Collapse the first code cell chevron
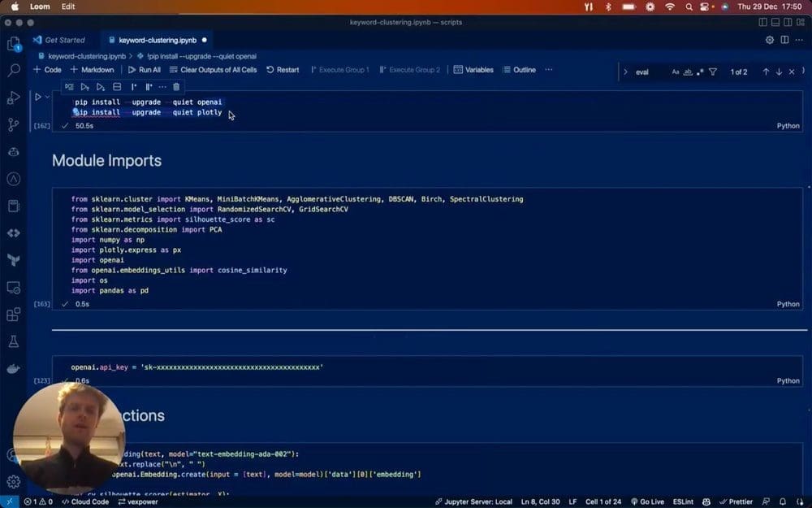Viewport: 812px width, 508px height. [x=49, y=97]
